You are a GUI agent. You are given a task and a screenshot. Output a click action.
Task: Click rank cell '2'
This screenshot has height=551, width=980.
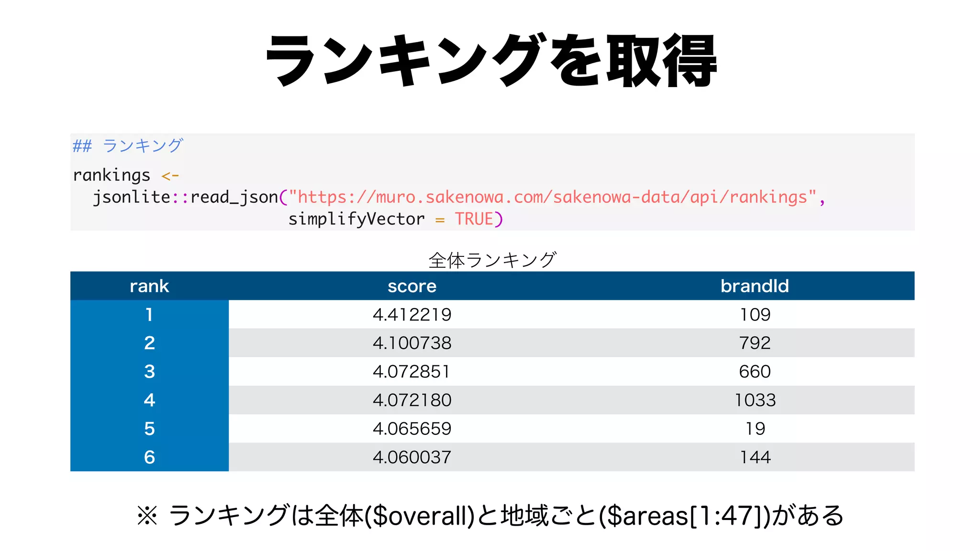coord(149,343)
